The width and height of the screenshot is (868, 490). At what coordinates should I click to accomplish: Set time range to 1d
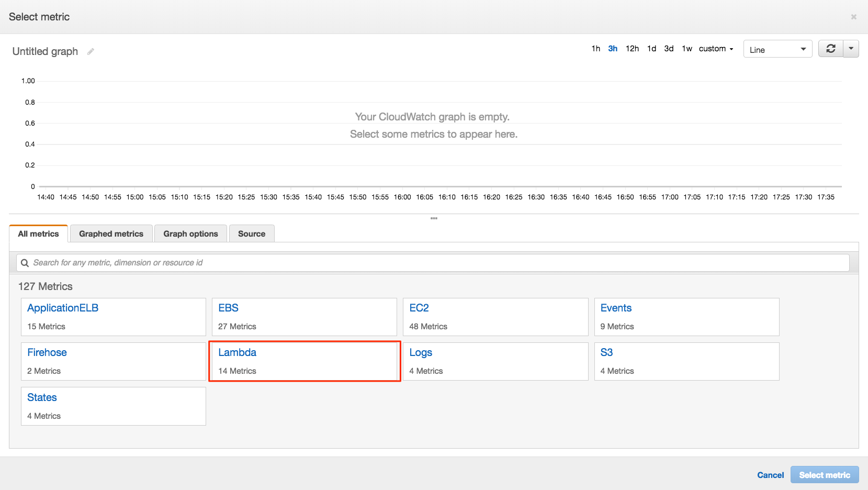pyautogui.click(x=651, y=49)
